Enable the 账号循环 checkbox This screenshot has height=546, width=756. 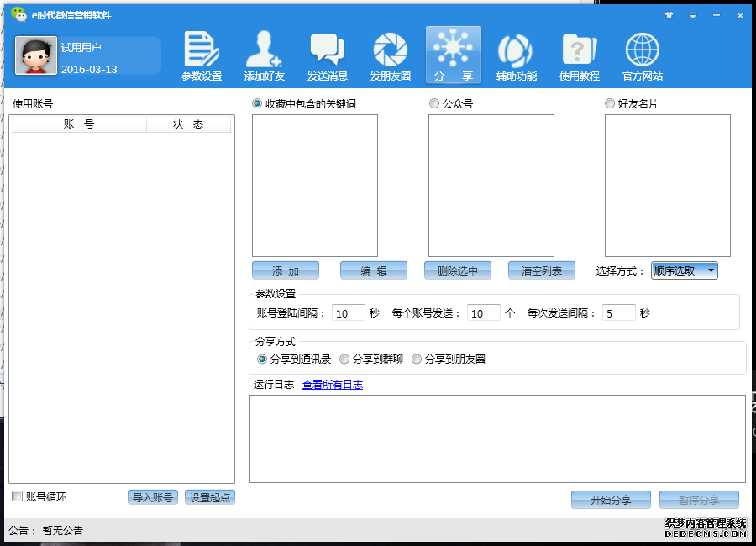pos(18,496)
